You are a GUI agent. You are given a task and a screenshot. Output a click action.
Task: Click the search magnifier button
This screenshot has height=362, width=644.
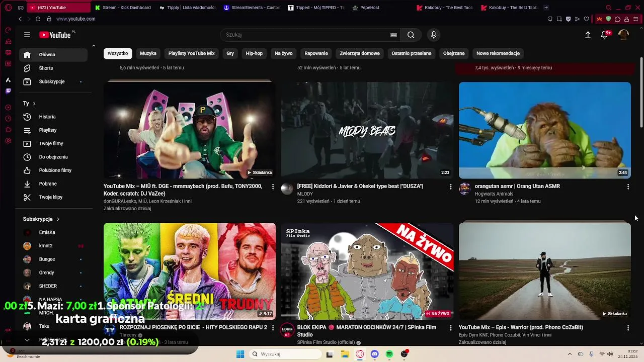pos(411,35)
